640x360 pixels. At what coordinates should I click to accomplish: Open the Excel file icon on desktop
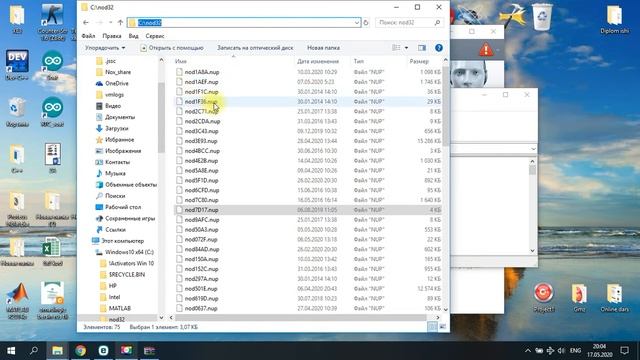(x=52, y=251)
